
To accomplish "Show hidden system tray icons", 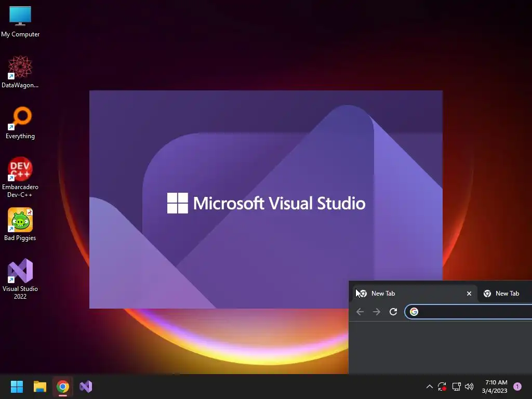I will [429, 387].
